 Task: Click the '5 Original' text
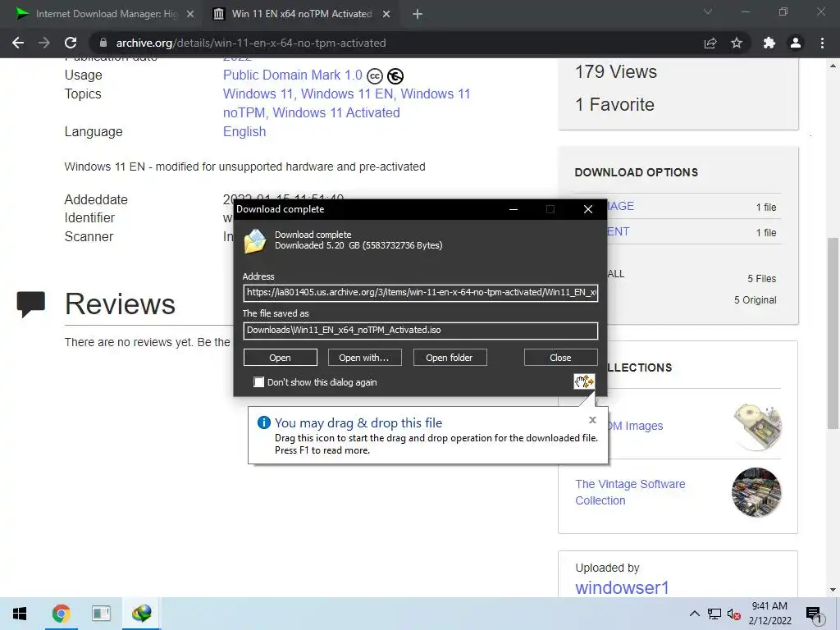[756, 300]
